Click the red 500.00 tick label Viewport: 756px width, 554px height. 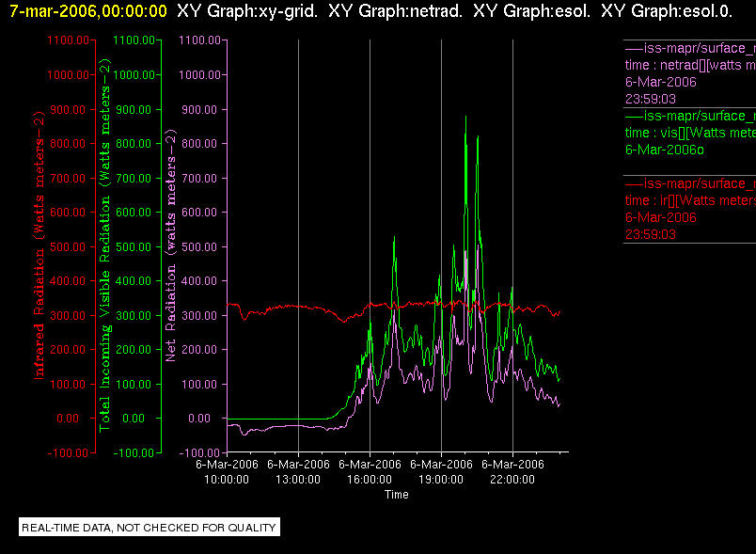68,246
